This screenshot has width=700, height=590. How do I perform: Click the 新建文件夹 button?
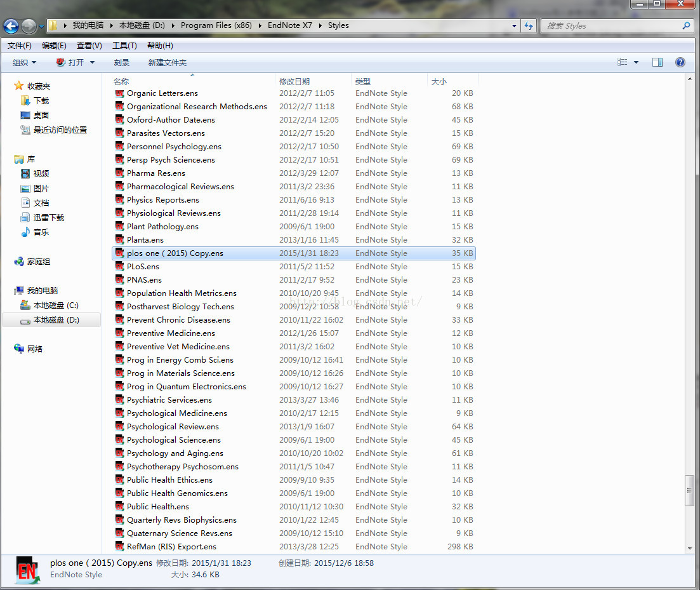coord(168,62)
